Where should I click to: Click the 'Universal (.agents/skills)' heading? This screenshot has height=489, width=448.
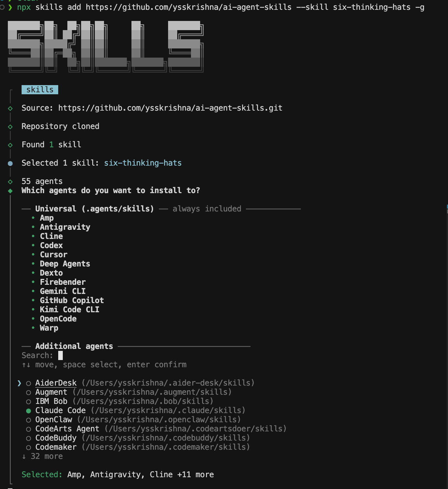tap(95, 209)
